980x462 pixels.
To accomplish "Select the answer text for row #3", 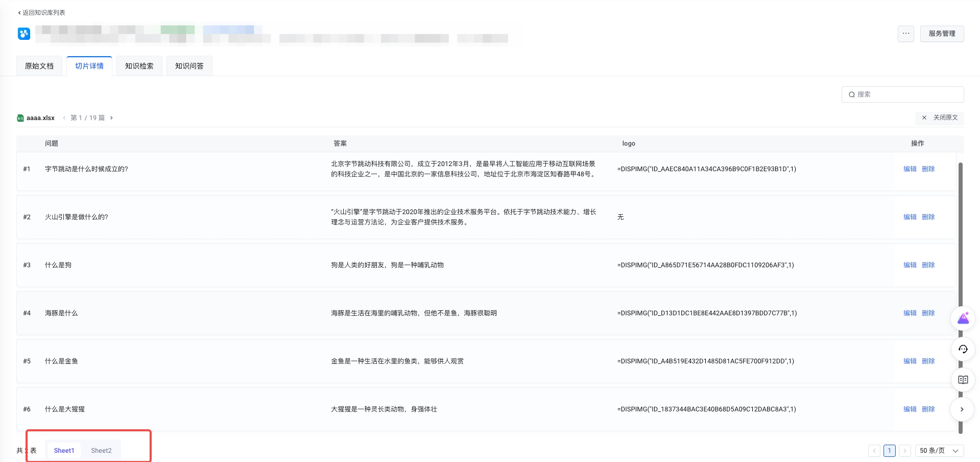I will 387,265.
